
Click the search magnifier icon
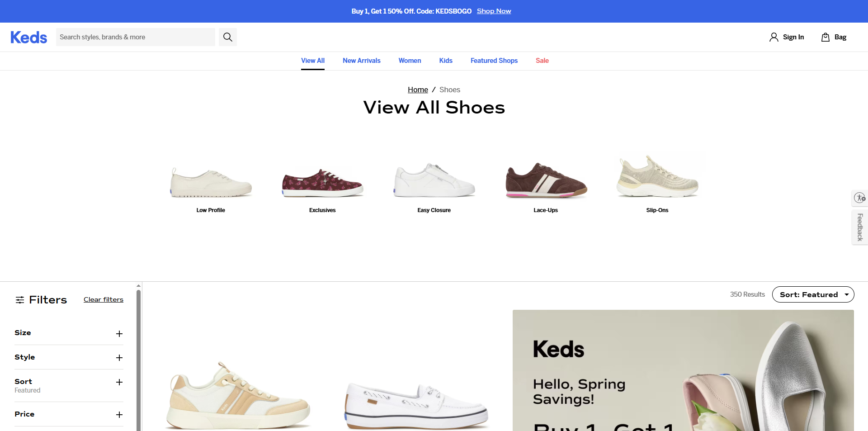tap(227, 37)
